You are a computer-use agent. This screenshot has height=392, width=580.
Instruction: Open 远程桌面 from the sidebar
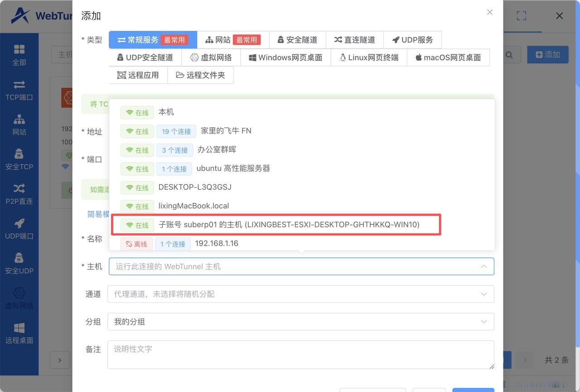coord(19,333)
